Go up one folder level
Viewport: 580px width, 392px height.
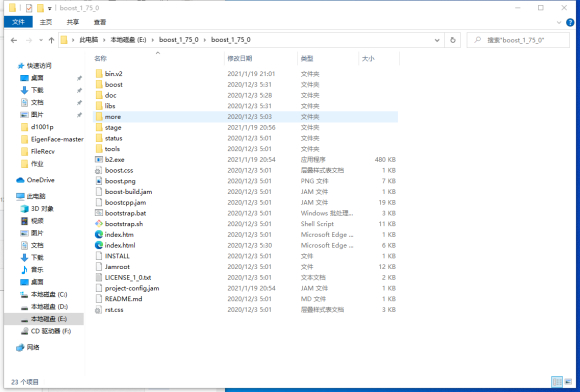(x=51, y=40)
